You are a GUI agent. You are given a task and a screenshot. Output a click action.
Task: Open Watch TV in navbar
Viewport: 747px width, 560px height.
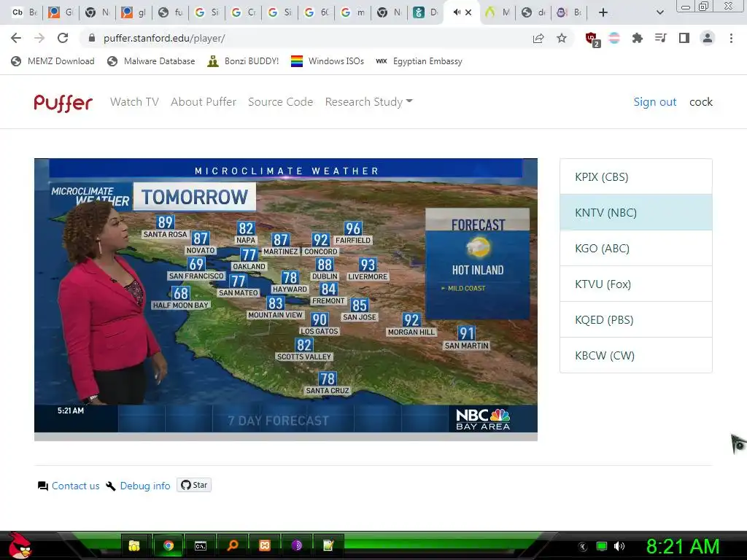click(x=134, y=102)
